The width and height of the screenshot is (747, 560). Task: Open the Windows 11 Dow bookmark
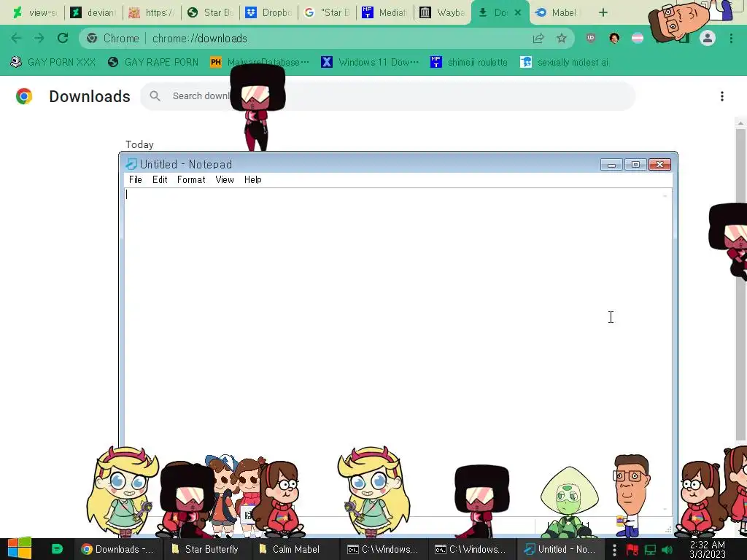click(370, 63)
